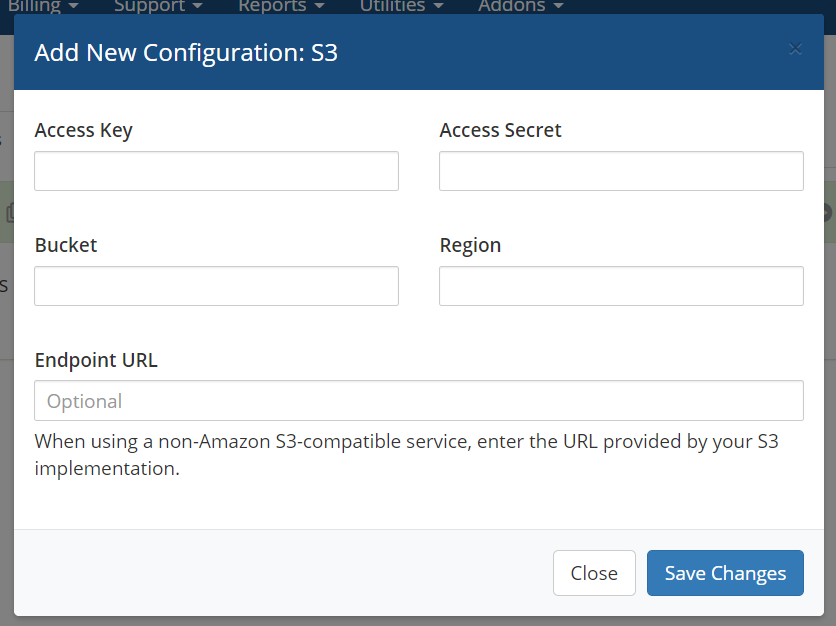
Task: Open the Reports dropdown
Action: 281,7
